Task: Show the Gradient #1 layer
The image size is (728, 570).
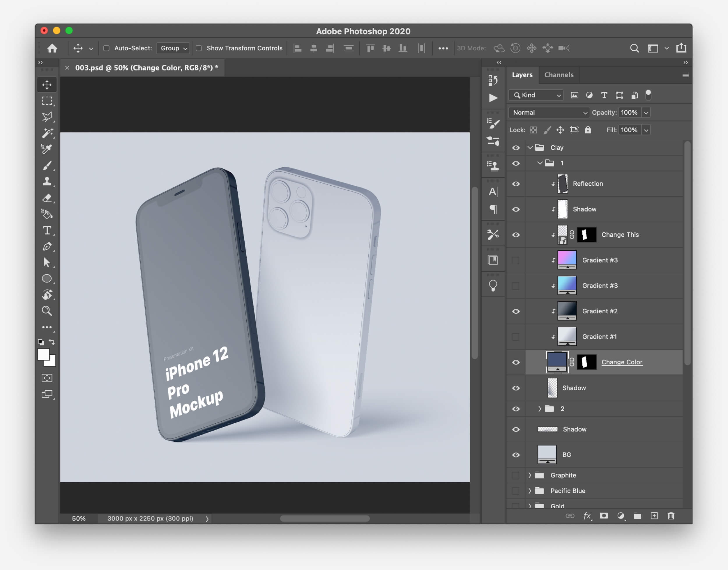Action: coord(516,337)
